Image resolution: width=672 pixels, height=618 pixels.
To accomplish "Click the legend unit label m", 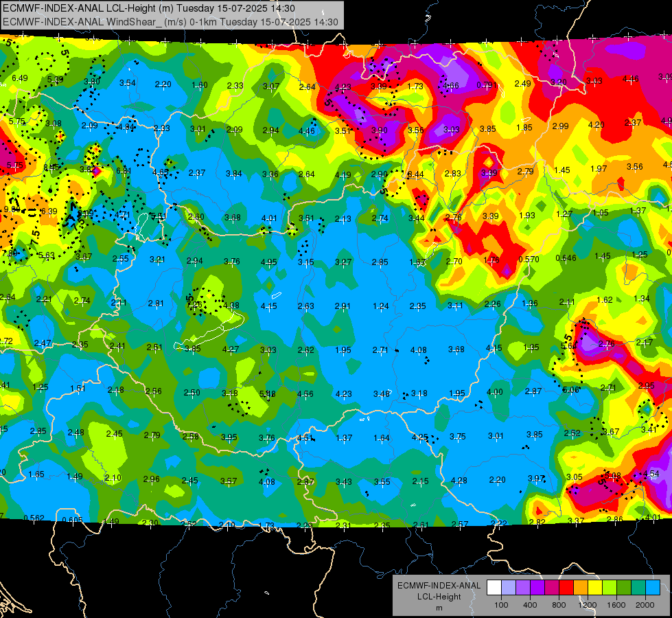I will tap(439, 608).
